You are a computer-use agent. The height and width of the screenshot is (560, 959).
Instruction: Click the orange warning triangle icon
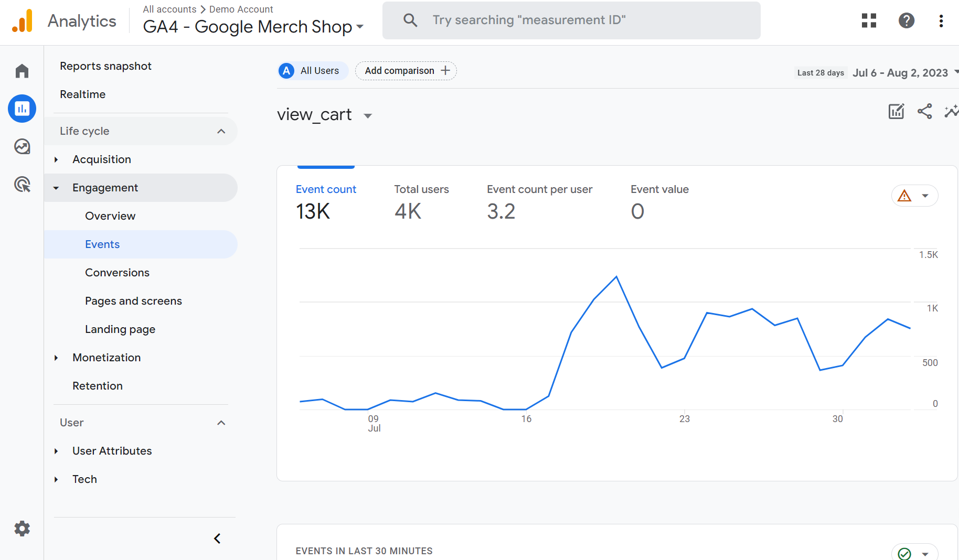(904, 196)
